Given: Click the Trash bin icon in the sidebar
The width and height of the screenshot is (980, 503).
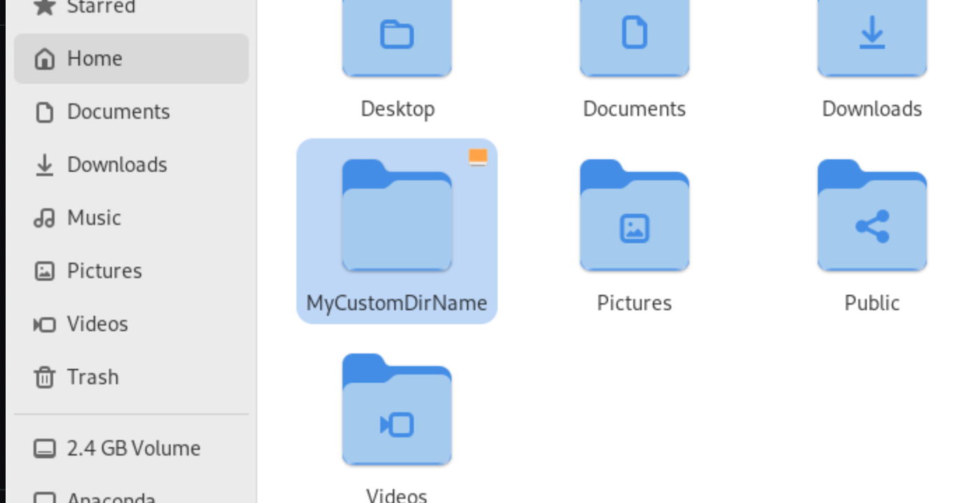Looking at the screenshot, I should click(x=45, y=377).
